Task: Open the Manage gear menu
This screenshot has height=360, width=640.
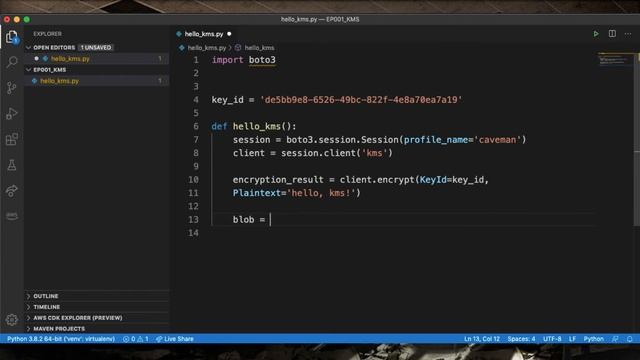Action: 12,320
